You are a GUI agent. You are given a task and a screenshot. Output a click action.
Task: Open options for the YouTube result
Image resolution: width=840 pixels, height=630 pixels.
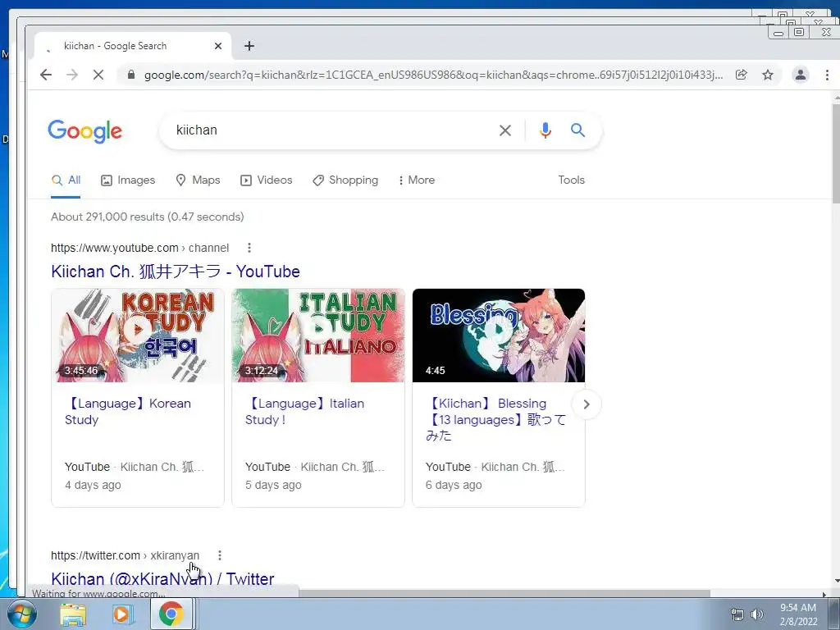[x=249, y=248]
